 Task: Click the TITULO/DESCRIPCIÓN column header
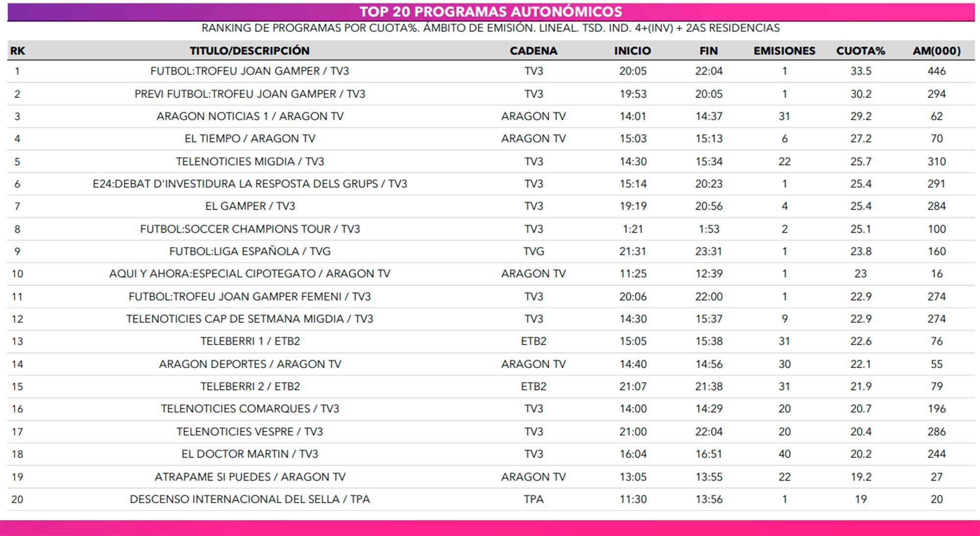[249, 50]
